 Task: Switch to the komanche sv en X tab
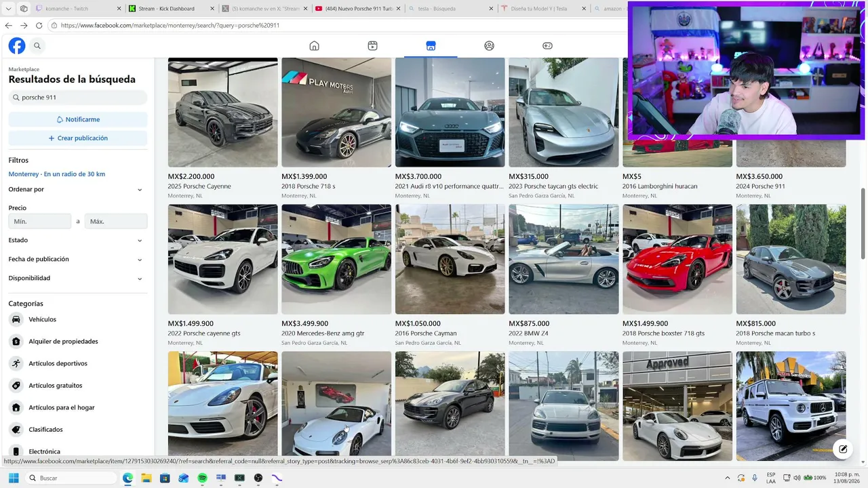265,9
